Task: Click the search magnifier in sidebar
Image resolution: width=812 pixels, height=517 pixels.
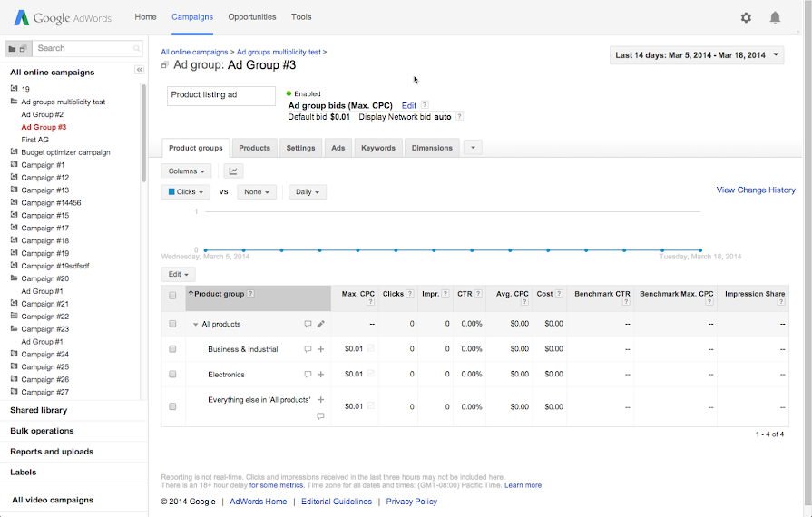Action: (x=137, y=48)
